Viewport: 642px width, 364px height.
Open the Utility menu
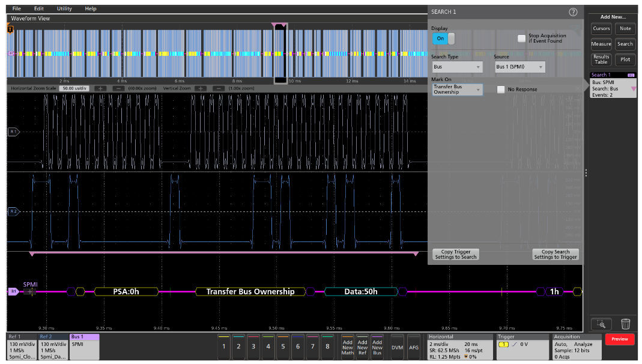pyautogui.click(x=63, y=8)
